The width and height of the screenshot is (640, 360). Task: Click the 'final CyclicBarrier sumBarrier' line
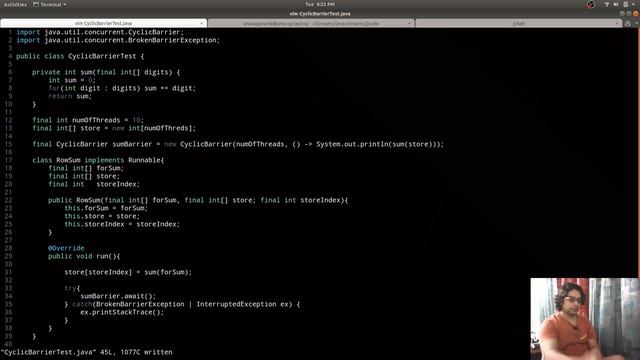(238, 144)
